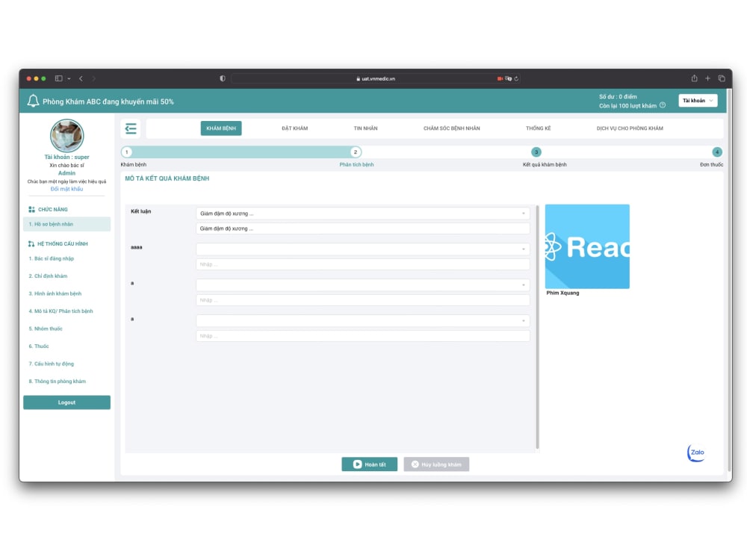Click the Đổi mật khẩu link
The width and height of the screenshot is (747, 560).
tap(66, 189)
